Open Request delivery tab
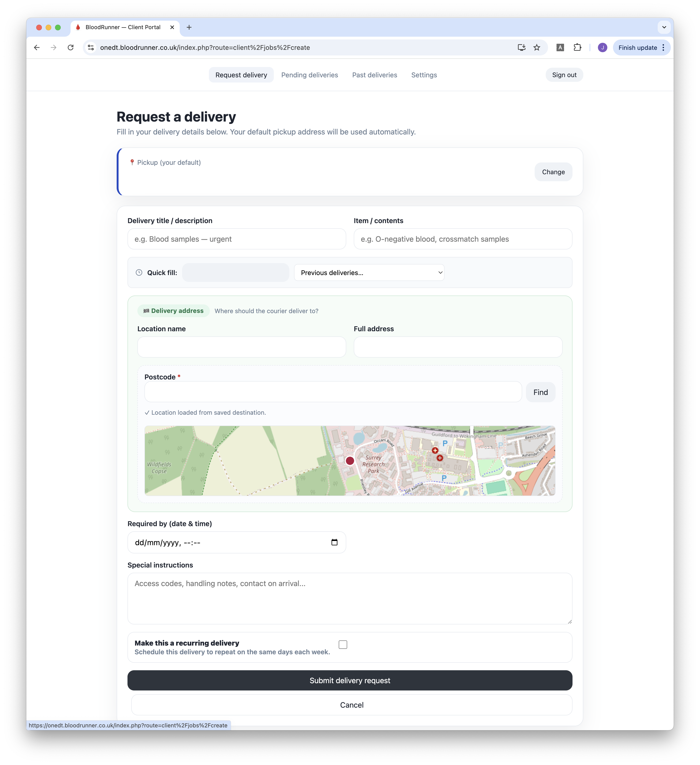 241,75
